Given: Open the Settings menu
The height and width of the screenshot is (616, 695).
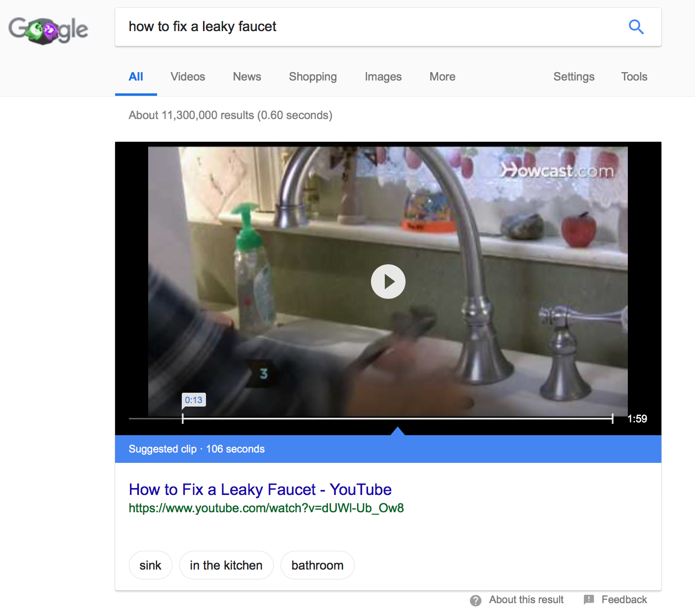Looking at the screenshot, I should click(x=574, y=77).
